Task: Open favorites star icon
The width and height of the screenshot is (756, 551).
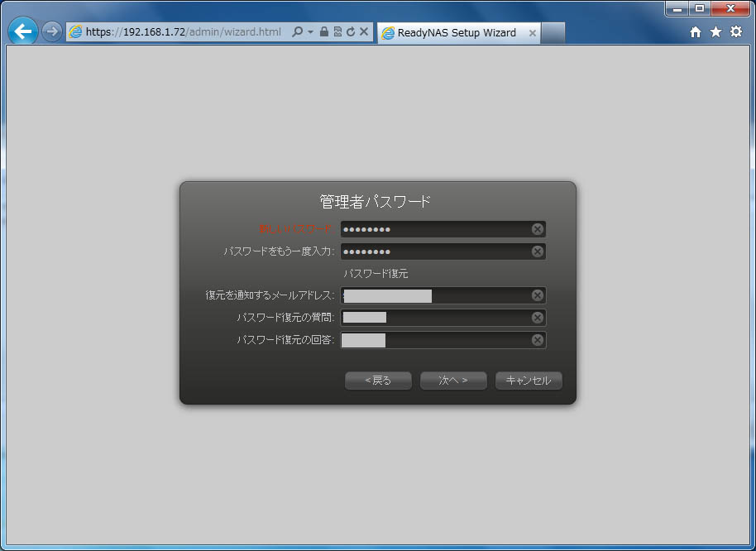Action: click(x=715, y=32)
